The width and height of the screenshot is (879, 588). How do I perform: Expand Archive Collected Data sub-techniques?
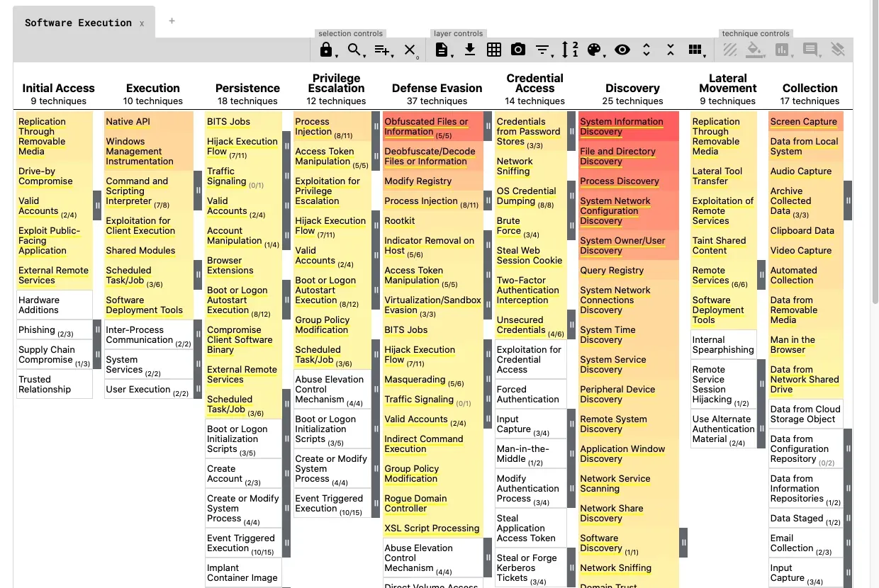pos(848,200)
